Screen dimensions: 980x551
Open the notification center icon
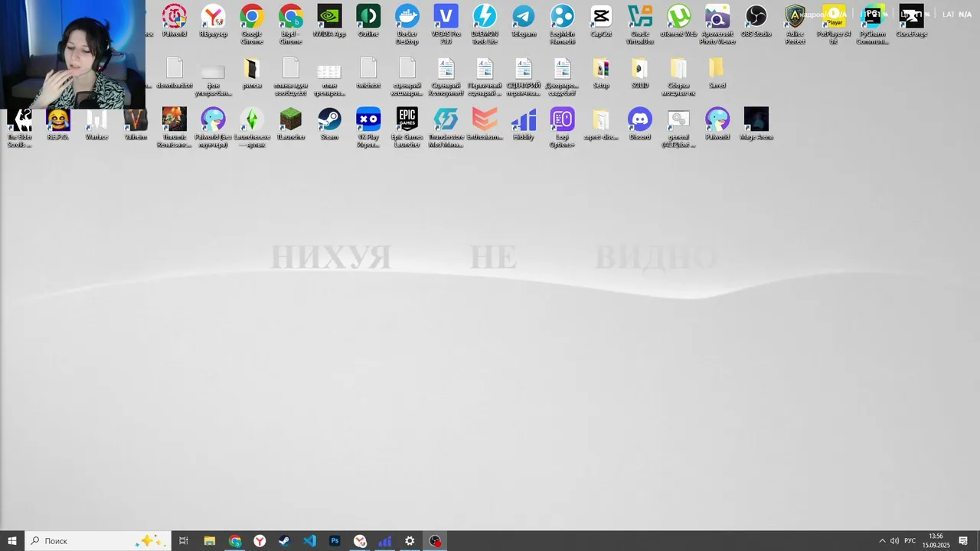pyautogui.click(x=964, y=541)
